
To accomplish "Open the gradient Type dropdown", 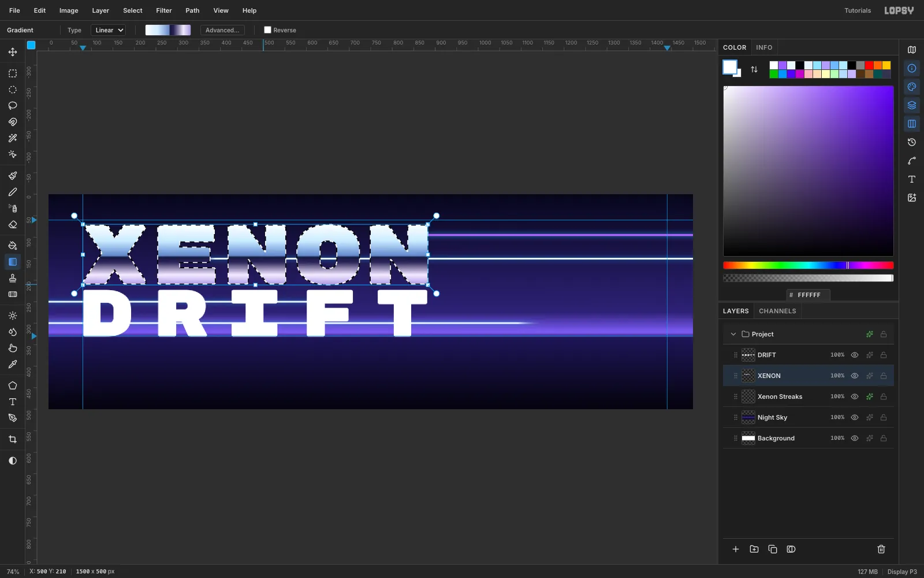I will click(109, 30).
